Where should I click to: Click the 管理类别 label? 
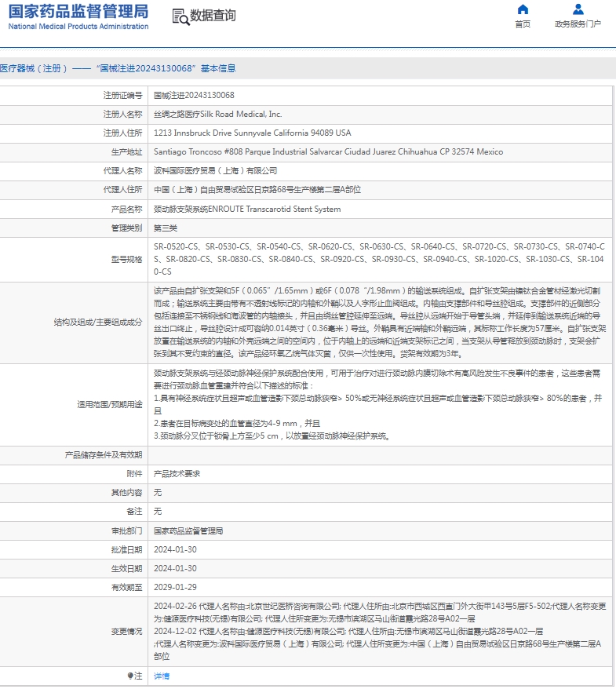(126, 228)
